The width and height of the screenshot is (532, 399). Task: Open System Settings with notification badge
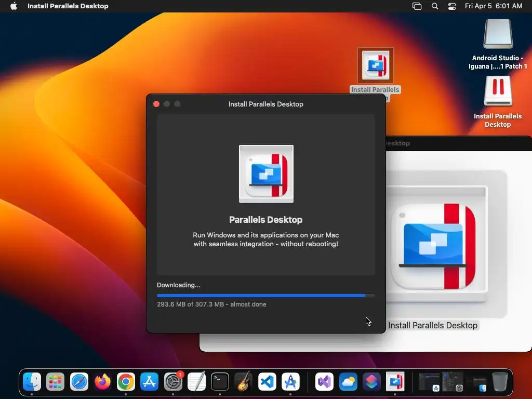coord(174,381)
